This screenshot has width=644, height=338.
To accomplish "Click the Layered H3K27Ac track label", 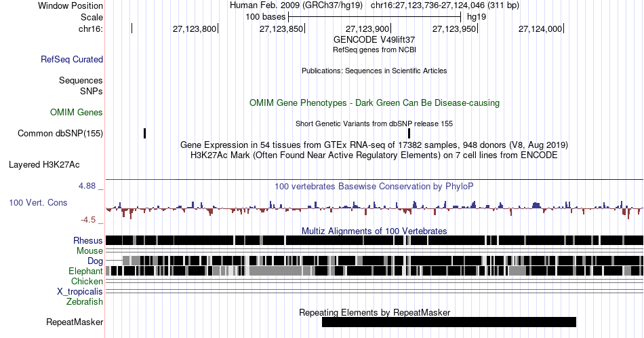I will coord(44,164).
